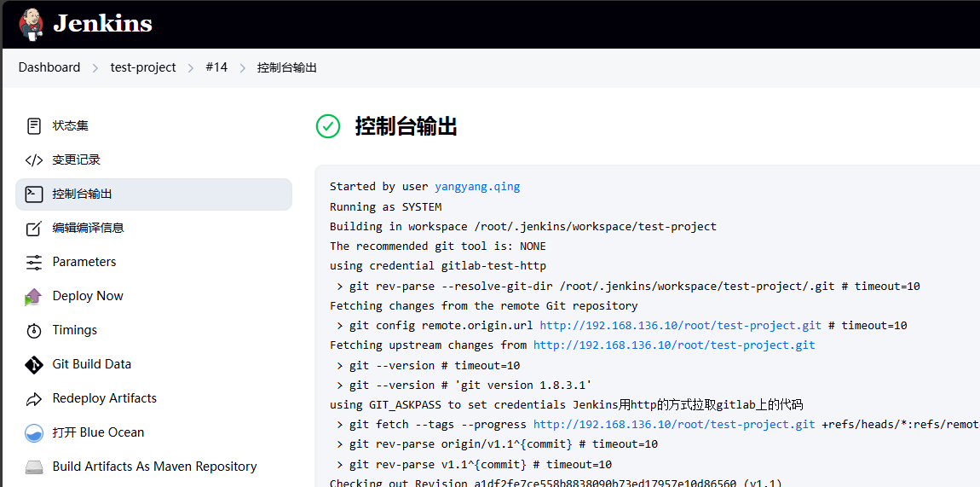
Task: Go to test-project in the breadcrumb
Action: pyautogui.click(x=143, y=67)
